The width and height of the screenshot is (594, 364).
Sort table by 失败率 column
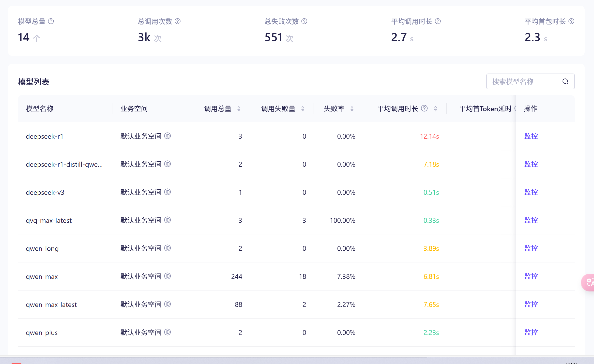pos(352,109)
